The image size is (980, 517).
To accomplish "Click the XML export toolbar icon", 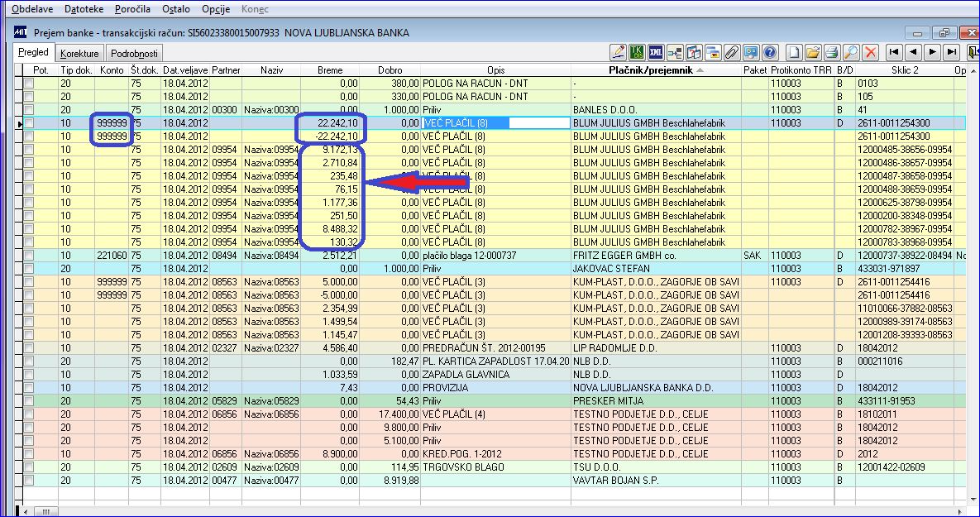I will 655,52.
